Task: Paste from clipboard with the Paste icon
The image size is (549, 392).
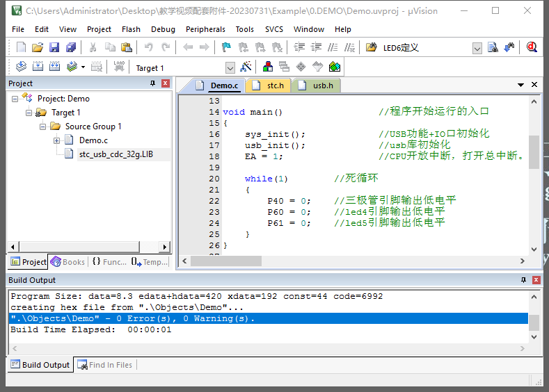Action: (x=127, y=47)
